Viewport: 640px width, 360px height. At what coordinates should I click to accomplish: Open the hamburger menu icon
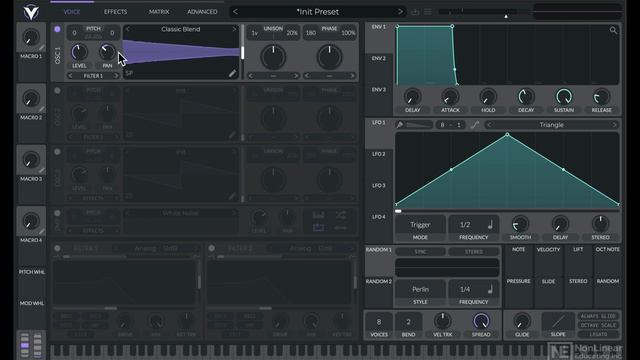427,12
